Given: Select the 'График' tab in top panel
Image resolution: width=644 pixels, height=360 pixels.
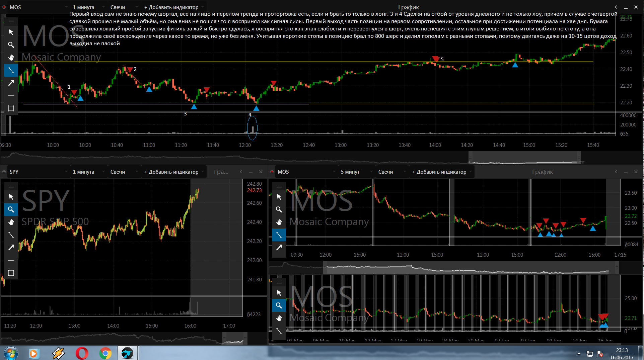Looking at the screenshot, I should pos(409,7).
